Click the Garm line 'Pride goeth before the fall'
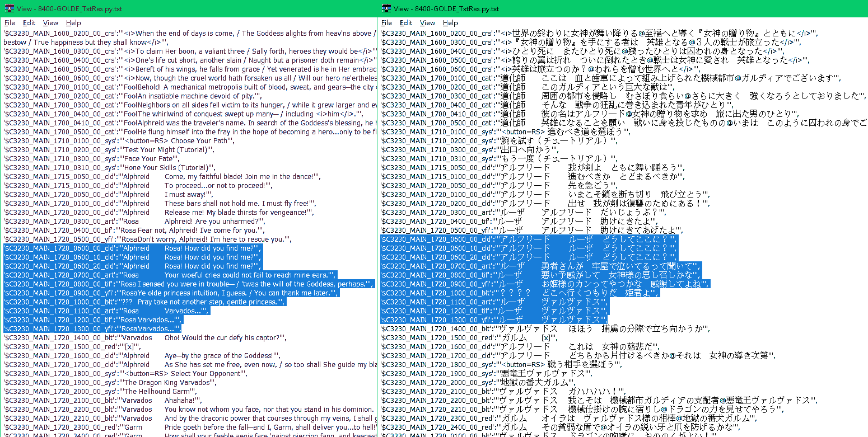 tap(190, 427)
